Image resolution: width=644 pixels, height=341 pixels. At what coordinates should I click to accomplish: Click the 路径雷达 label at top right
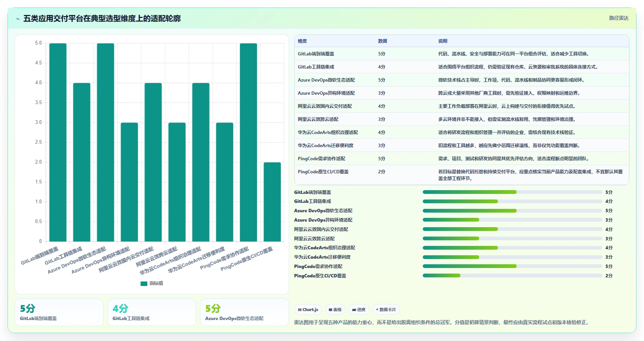[x=619, y=18]
